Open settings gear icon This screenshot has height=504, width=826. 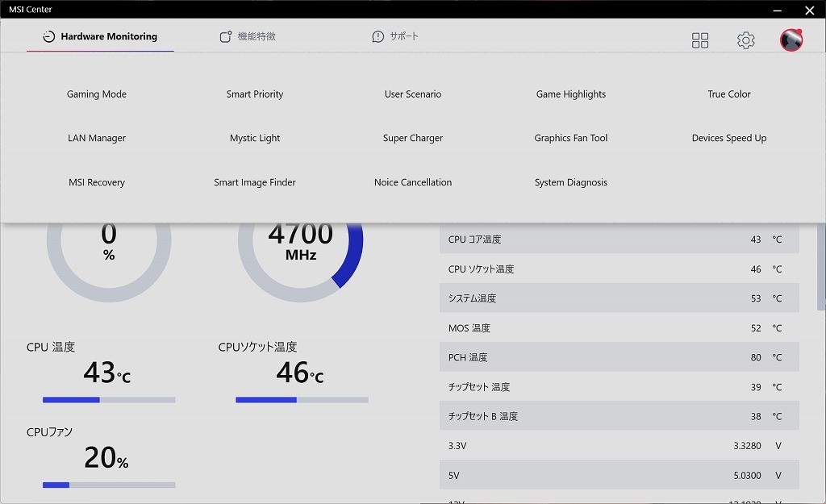click(x=745, y=40)
